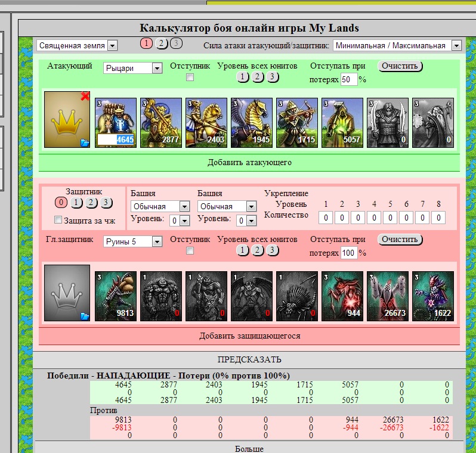Enable Защита за чж checkbox
The height and width of the screenshot is (453, 476).
pos(58,220)
